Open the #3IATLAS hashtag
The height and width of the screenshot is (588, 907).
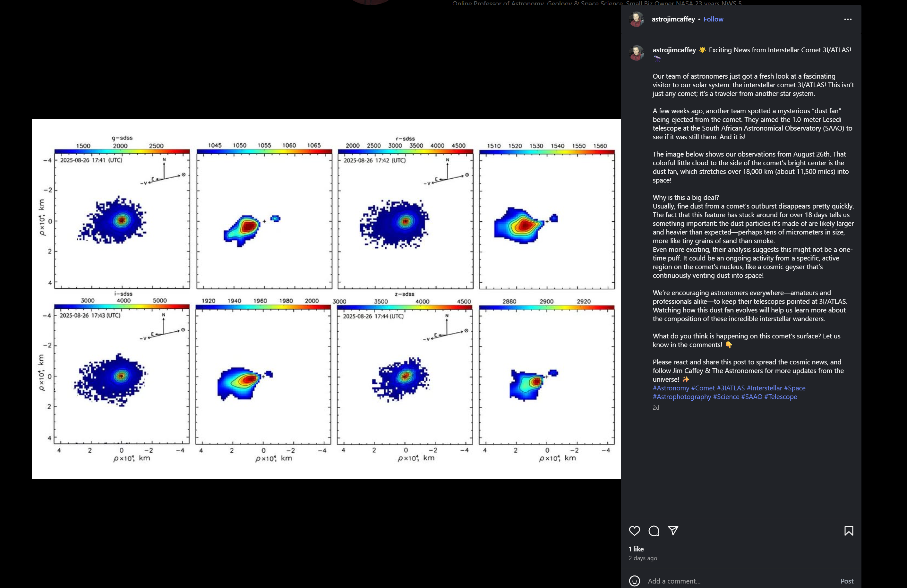tap(731, 388)
